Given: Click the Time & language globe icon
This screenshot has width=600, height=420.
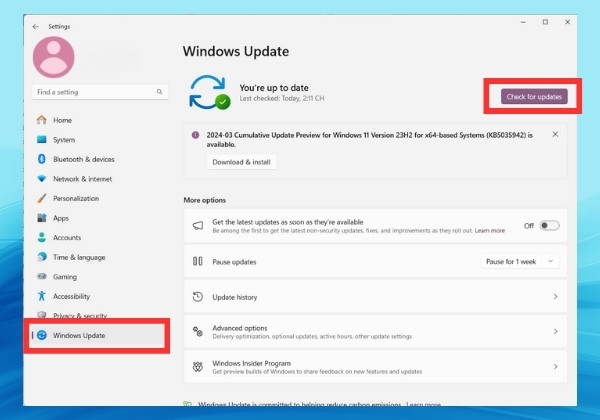Looking at the screenshot, I should [41, 257].
